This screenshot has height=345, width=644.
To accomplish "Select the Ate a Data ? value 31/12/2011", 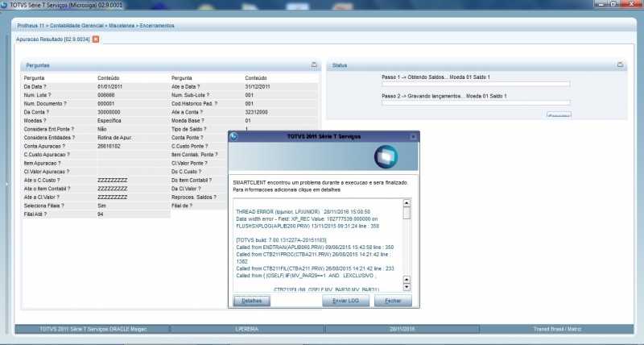I will click(258, 87).
